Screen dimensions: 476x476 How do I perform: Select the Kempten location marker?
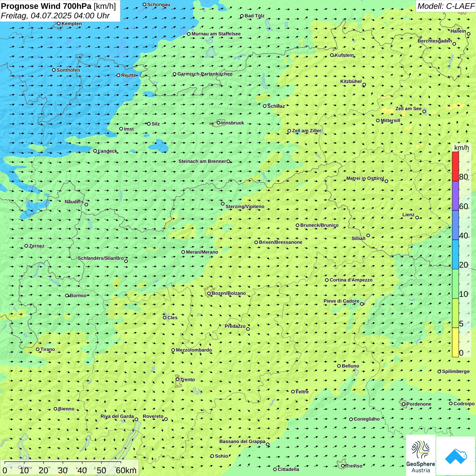[x=58, y=23]
